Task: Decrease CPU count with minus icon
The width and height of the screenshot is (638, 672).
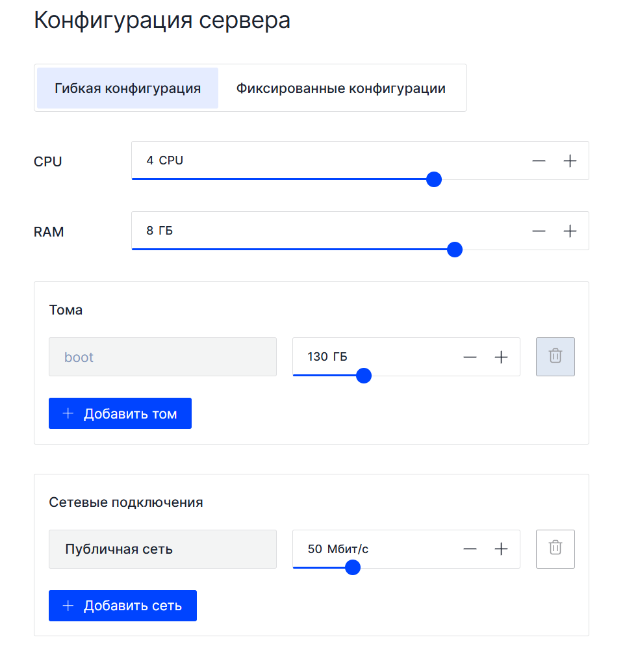Action: point(539,161)
